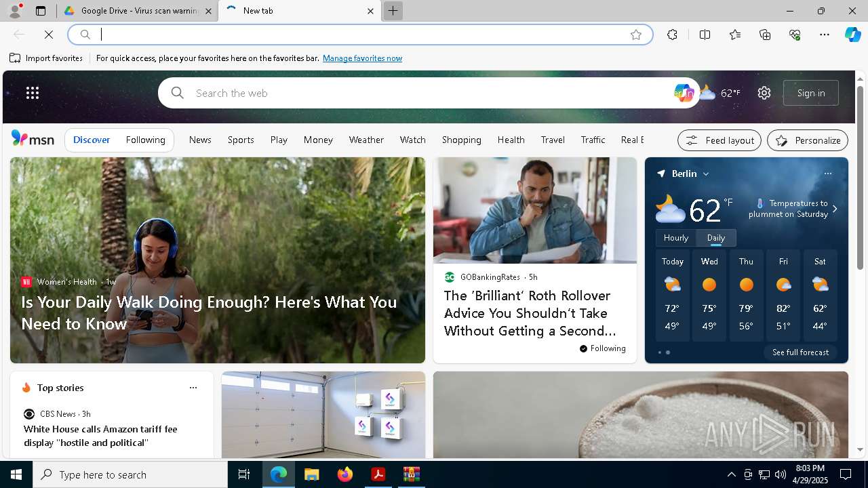Open Browser essentials heart icon

pos(795,35)
